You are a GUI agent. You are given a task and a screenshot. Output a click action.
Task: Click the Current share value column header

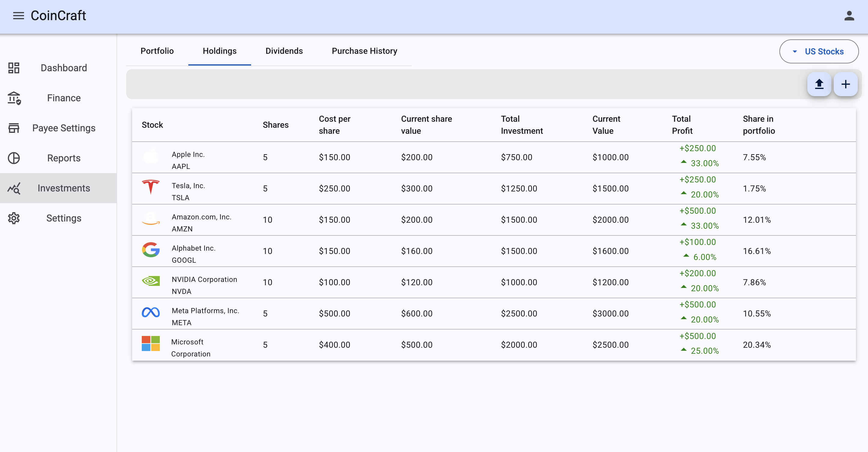coord(426,125)
